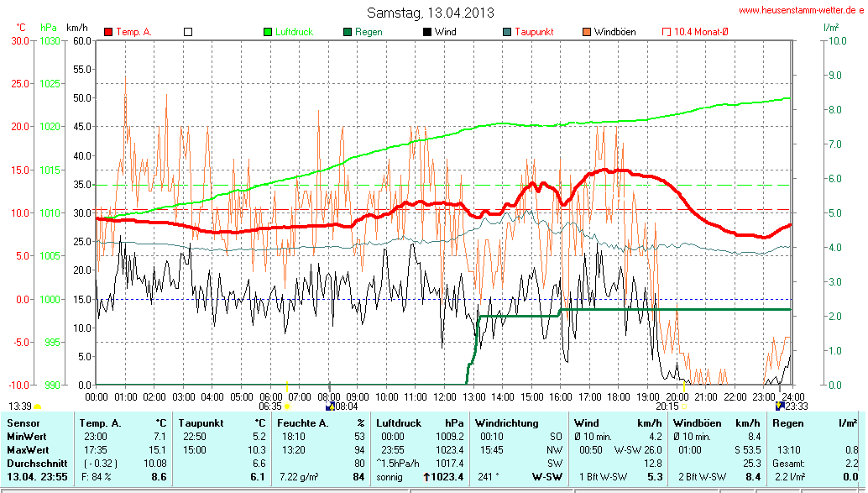The width and height of the screenshot is (868, 493).
Task: Click the Regen Gesamt value 2.2
Action: click(850, 464)
